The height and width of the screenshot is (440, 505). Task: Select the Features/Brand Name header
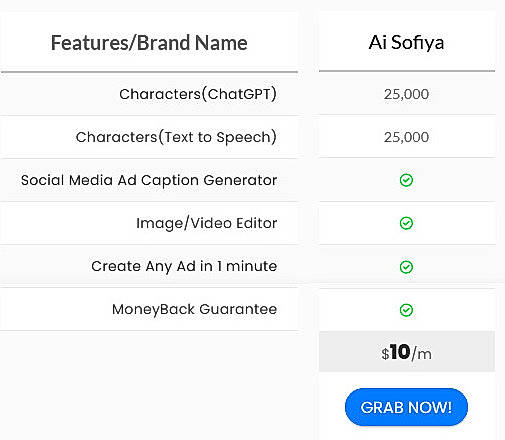(149, 43)
